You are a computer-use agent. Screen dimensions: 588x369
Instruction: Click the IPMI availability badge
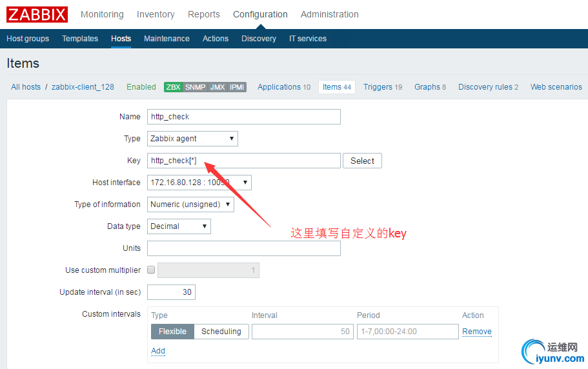(x=237, y=87)
